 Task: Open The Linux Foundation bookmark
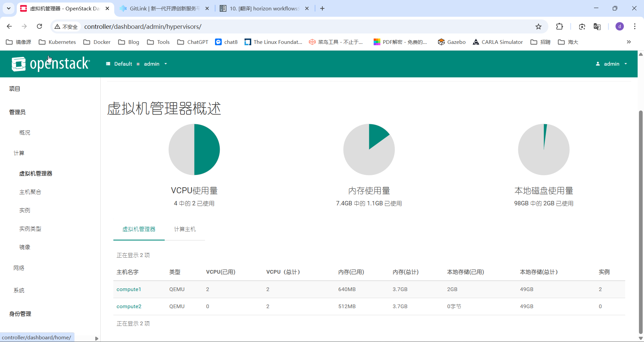(x=273, y=42)
